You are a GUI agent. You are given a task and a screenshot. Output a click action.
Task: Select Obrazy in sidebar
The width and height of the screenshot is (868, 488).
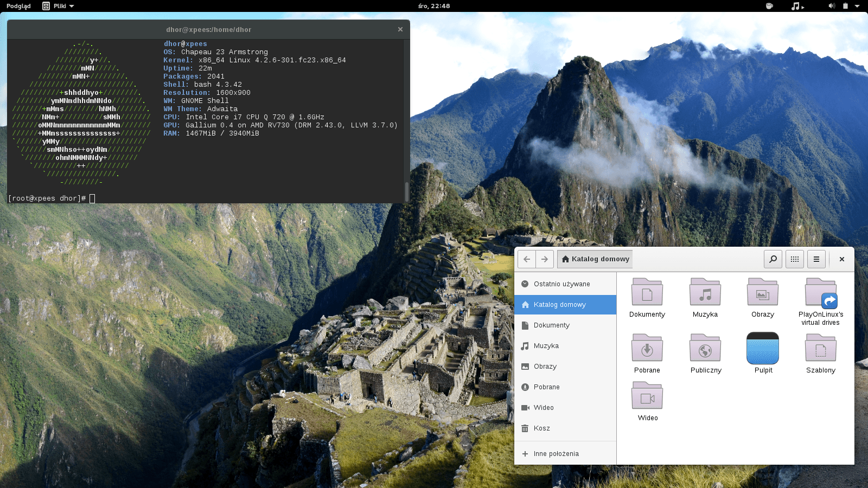[565, 367]
